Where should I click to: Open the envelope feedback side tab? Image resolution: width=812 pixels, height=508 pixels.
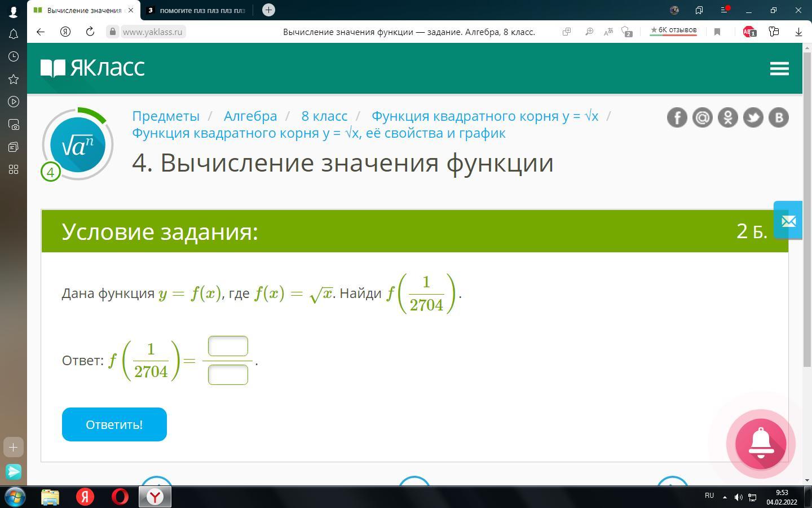pos(788,220)
